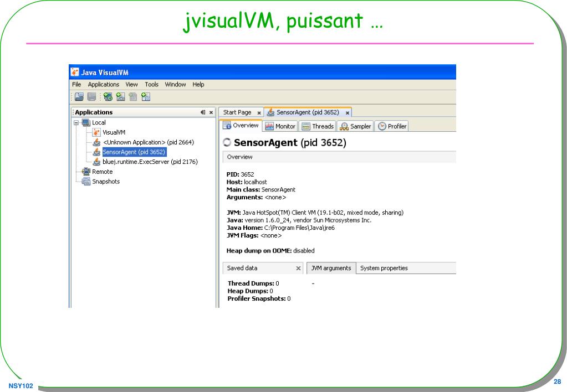Select Unknown Application pid 2664

[148, 142]
